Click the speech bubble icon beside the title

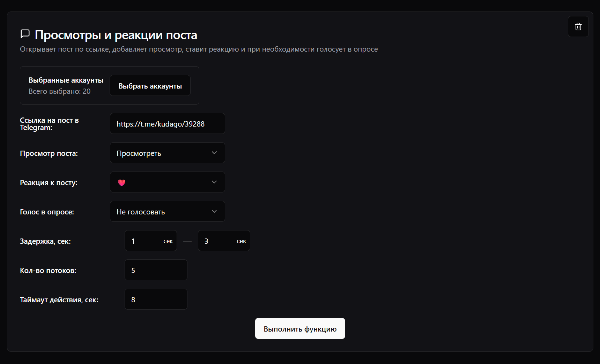click(x=25, y=34)
